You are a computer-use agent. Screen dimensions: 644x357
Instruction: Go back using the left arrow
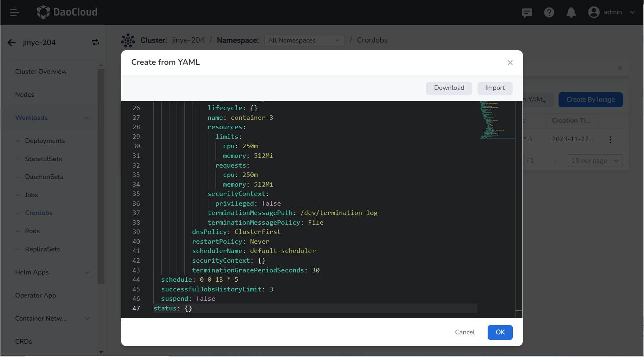click(x=12, y=42)
